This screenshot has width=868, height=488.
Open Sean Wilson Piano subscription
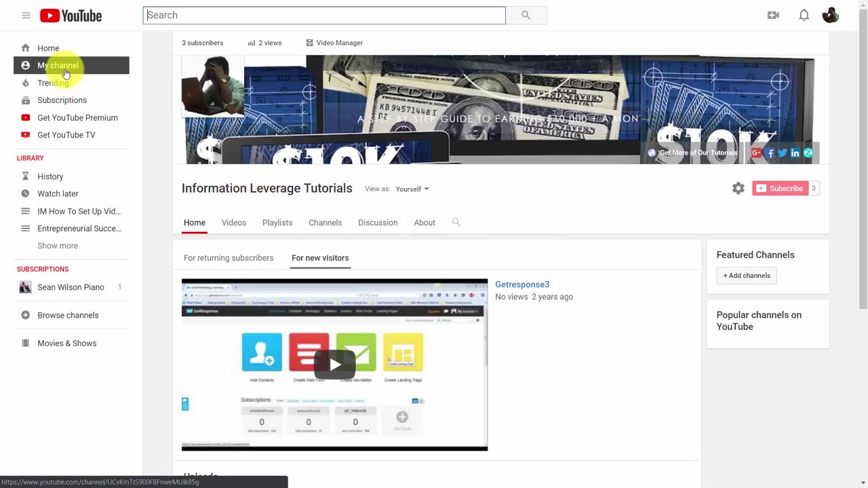pyautogui.click(x=71, y=287)
